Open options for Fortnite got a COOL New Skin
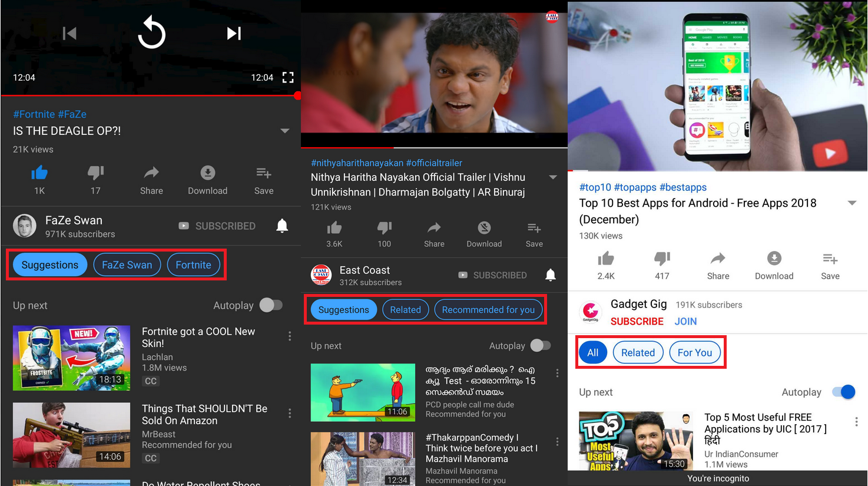868x486 pixels. 290,336
